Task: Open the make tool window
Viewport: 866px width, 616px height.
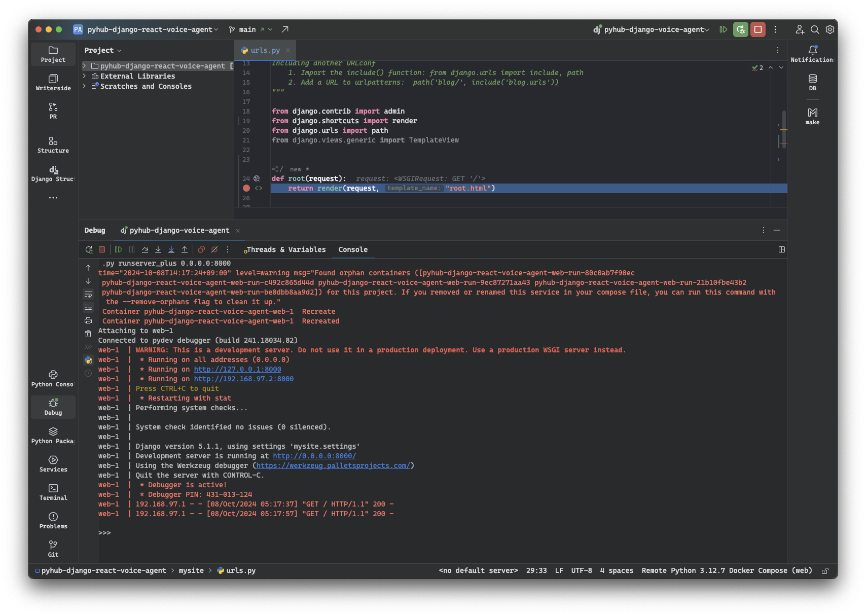Action: (812, 116)
